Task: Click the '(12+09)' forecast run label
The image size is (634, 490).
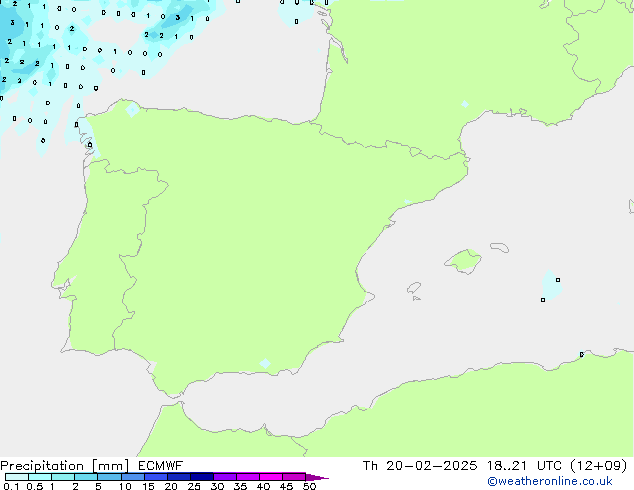Action: pyautogui.click(x=599, y=466)
